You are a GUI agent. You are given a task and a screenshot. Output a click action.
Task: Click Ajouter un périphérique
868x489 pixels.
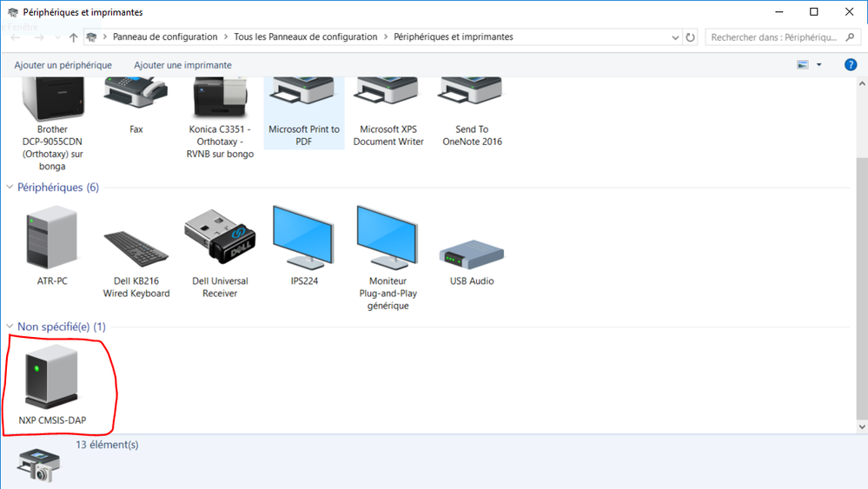(63, 65)
